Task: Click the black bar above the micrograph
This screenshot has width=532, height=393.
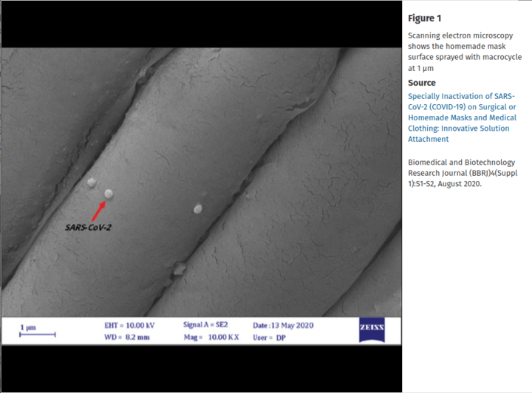Action: click(x=201, y=24)
